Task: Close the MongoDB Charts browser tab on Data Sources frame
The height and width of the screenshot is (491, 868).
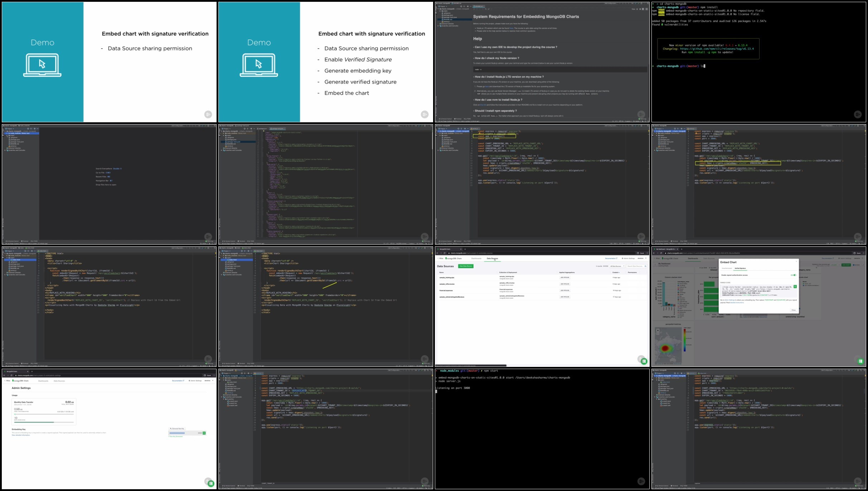Action: 461,249
